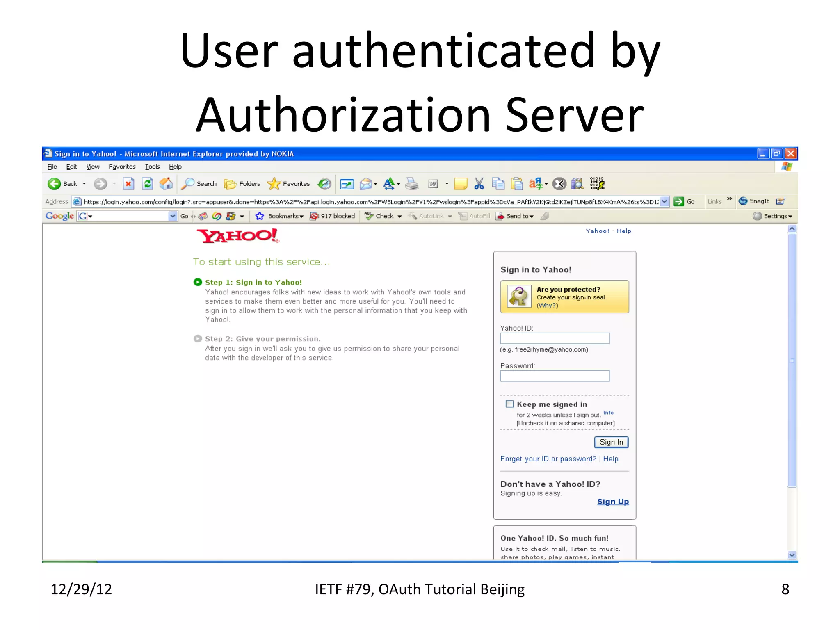
Task: Open the Edit menu
Action: (71, 167)
